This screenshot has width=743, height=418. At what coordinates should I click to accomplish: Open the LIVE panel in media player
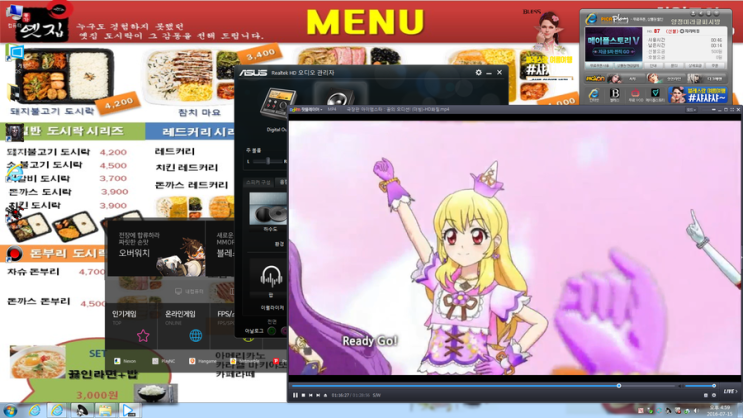coord(730,391)
